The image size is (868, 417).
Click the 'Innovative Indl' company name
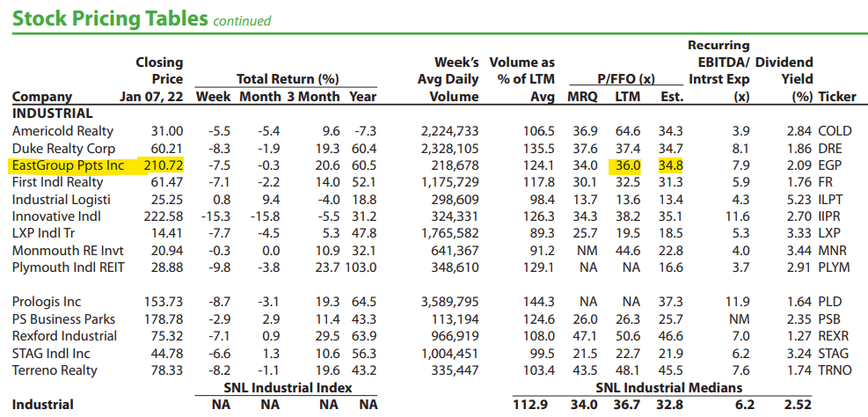pos(56,216)
